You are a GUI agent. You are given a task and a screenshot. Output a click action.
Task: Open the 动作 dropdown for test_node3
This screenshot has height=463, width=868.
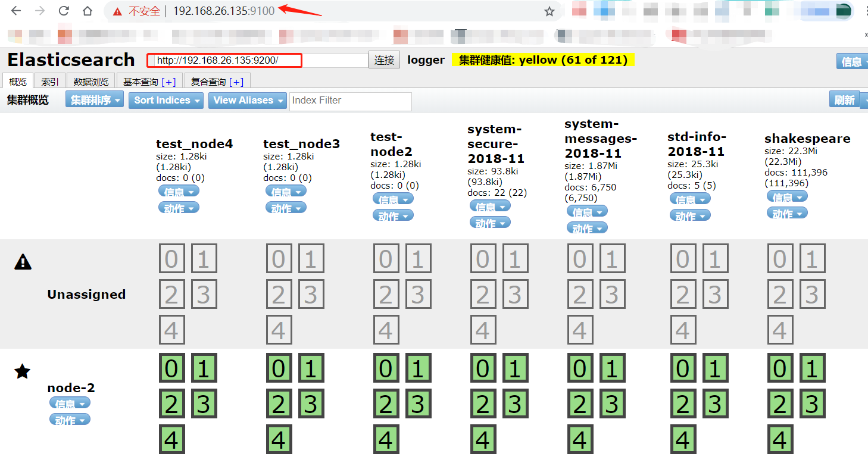tap(286, 208)
